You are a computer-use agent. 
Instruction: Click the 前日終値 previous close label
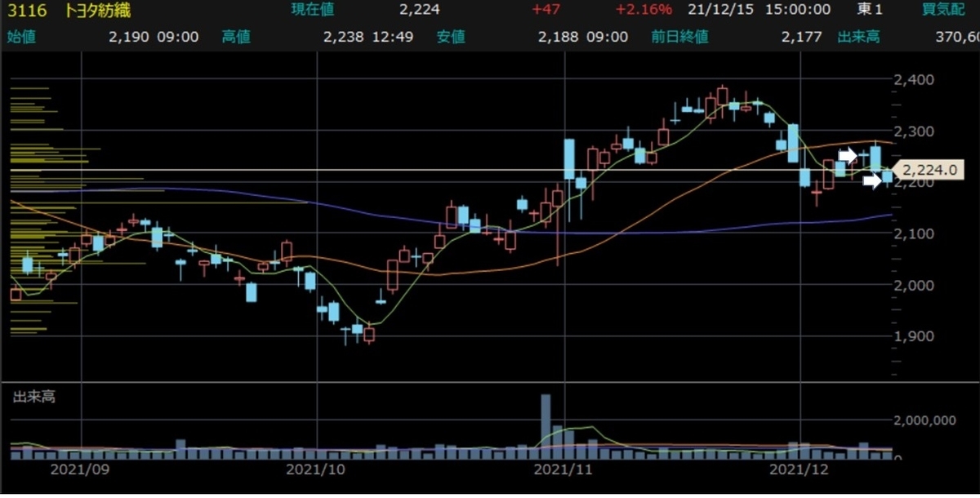pyautogui.click(x=680, y=37)
